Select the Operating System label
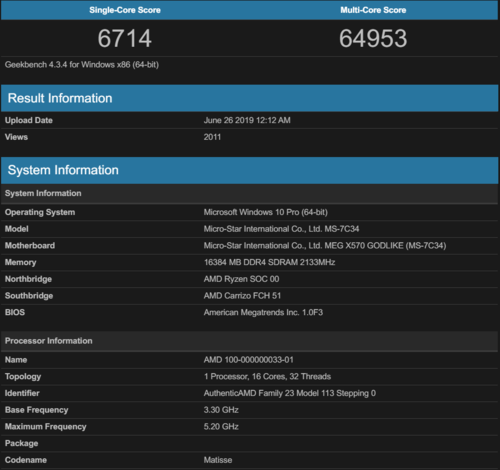 (40, 212)
